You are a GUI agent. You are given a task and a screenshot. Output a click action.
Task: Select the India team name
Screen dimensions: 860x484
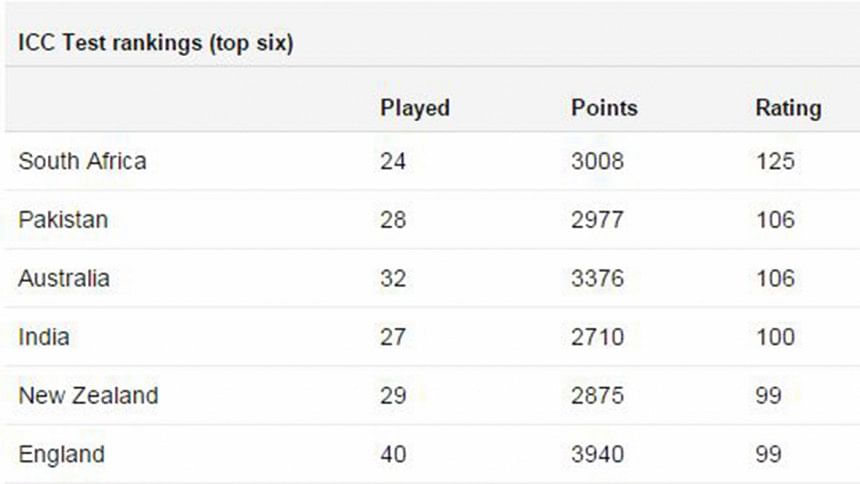(44, 337)
